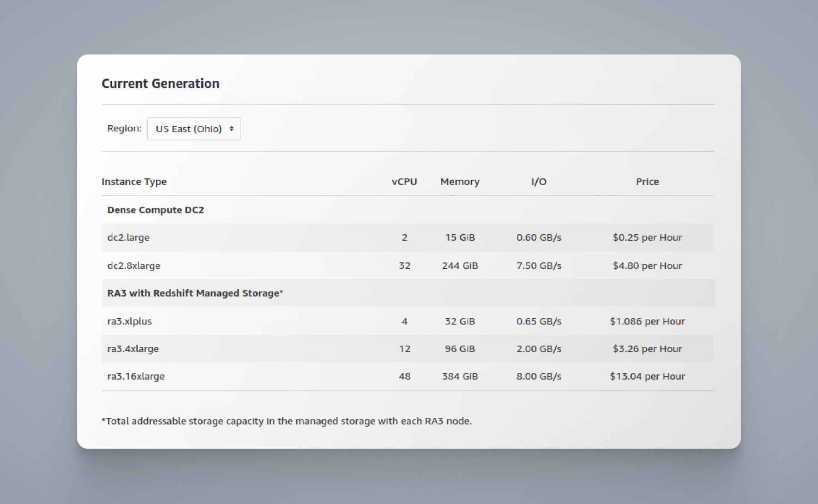
Task: Click the 'ra3.xlplus' instance name
Action: (x=130, y=321)
